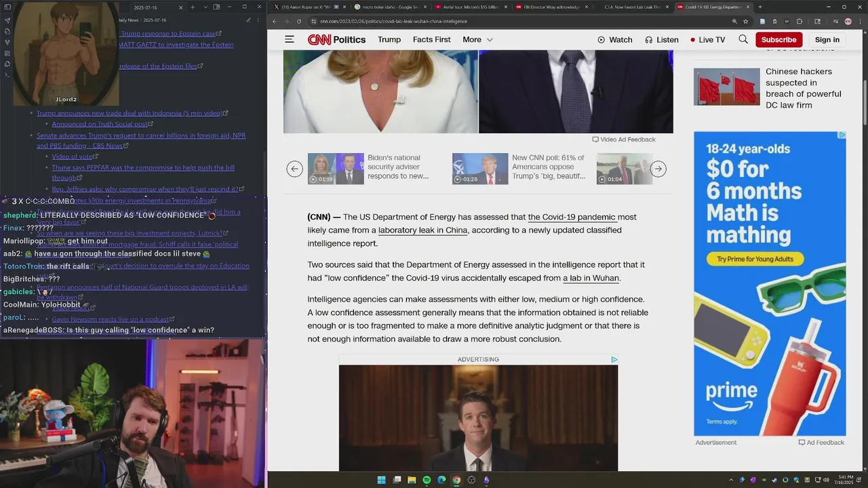Open the Trump section in CNN nav
This screenshot has width=868, height=488.
click(x=389, y=39)
